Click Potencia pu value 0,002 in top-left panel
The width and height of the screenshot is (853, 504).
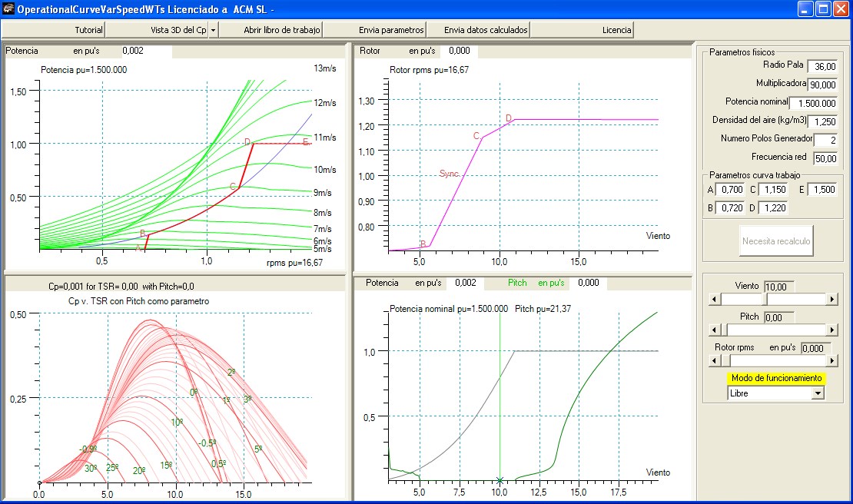[146, 51]
